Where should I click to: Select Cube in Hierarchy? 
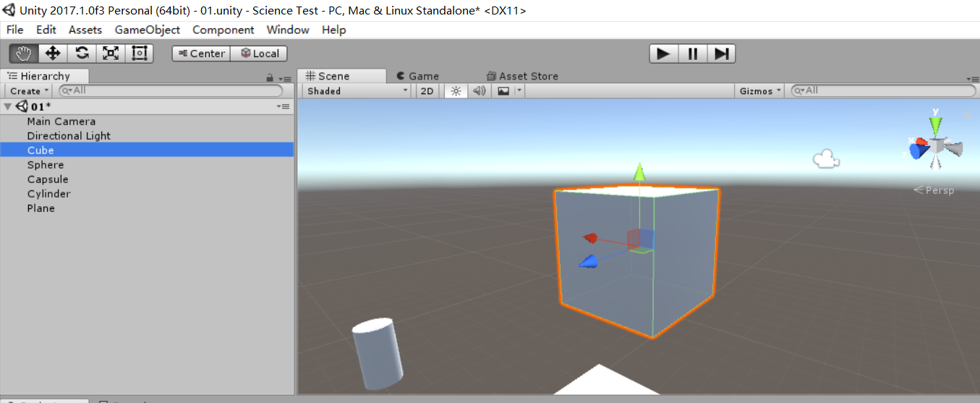147,150
